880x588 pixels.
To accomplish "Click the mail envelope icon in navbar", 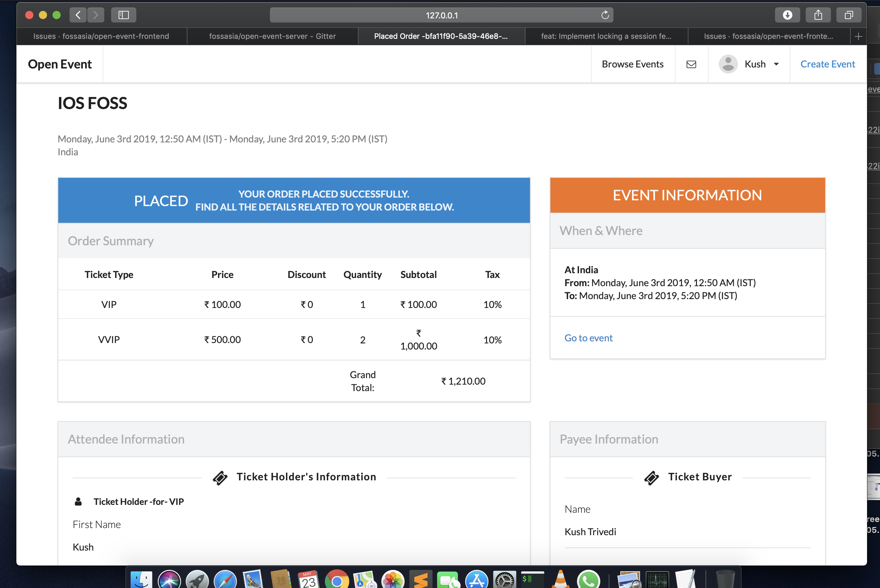I will (x=691, y=64).
